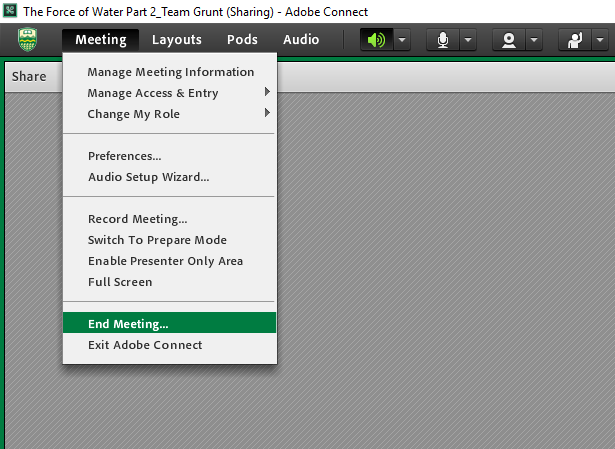This screenshot has height=449, width=615.
Task: Start webcam using the camera icon
Action: pos(509,40)
